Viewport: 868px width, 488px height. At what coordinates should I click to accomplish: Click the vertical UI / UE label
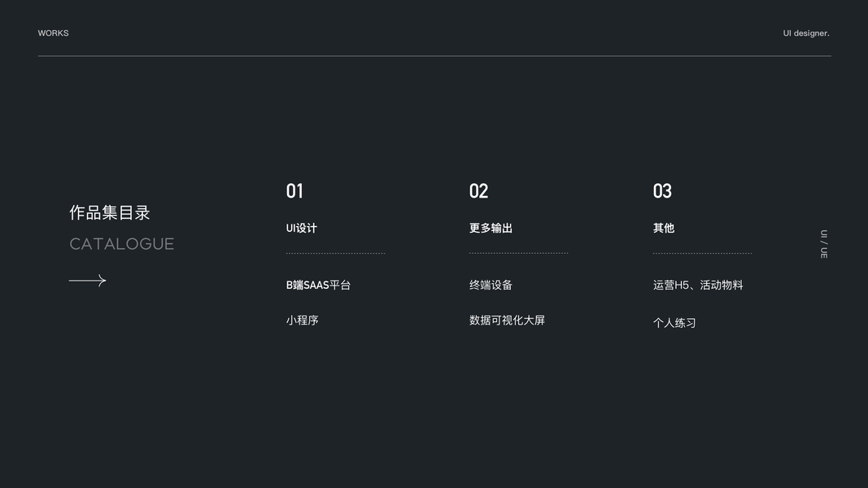point(823,244)
